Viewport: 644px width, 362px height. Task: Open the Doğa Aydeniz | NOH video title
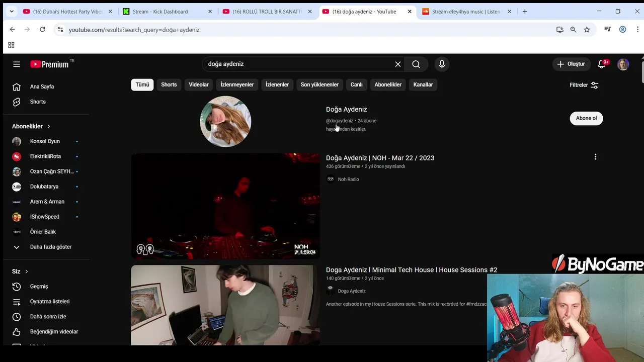[380, 158]
